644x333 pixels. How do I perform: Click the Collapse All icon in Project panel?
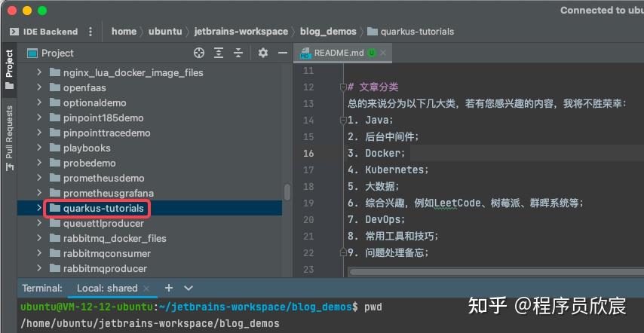238,53
